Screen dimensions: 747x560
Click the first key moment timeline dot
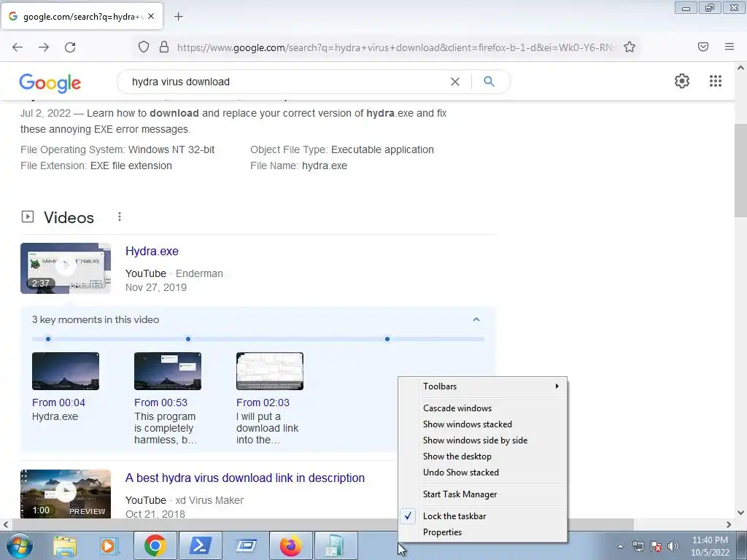48,339
